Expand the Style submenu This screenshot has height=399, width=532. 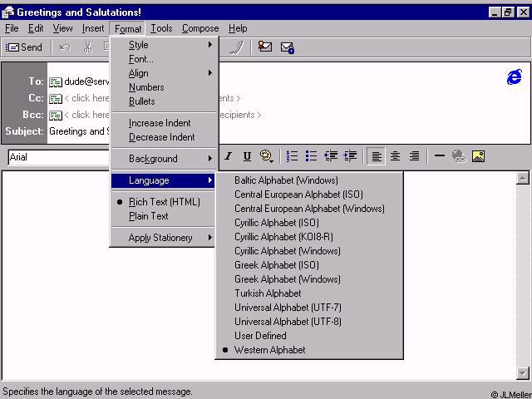[163, 45]
